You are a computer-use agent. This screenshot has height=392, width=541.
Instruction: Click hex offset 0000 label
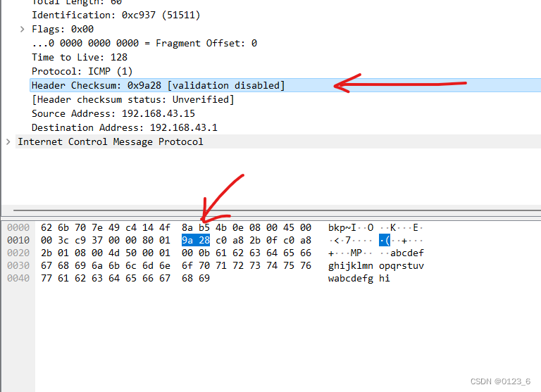coord(18,227)
